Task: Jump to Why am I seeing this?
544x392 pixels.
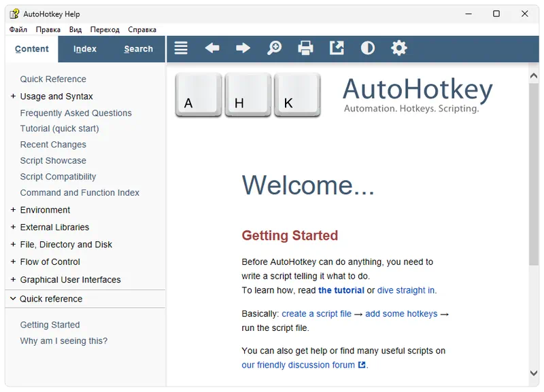Action: [x=63, y=340]
